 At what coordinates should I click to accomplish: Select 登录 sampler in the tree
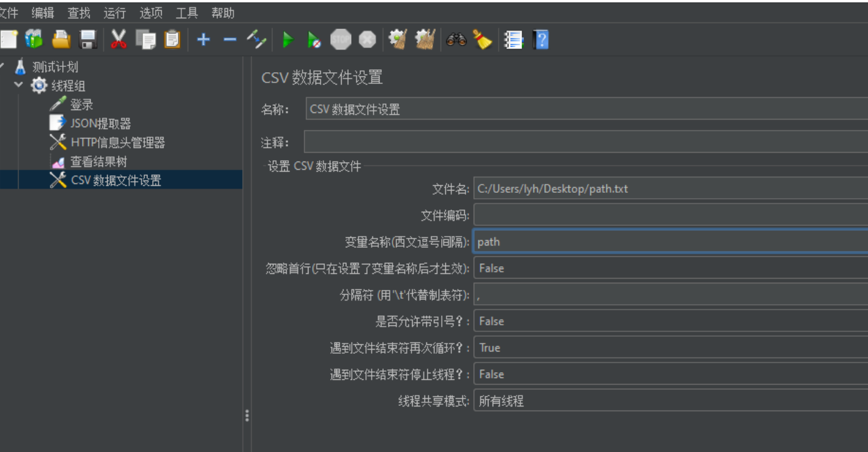(82, 105)
